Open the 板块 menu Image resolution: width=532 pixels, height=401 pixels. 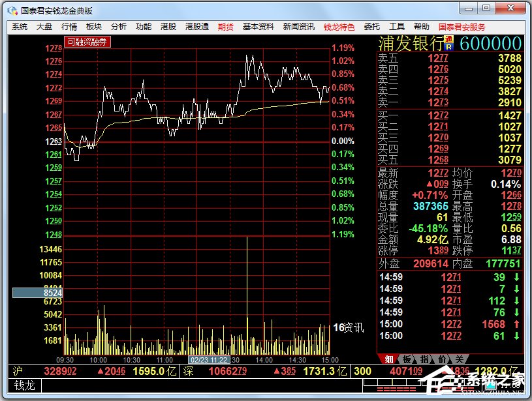point(94,27)
